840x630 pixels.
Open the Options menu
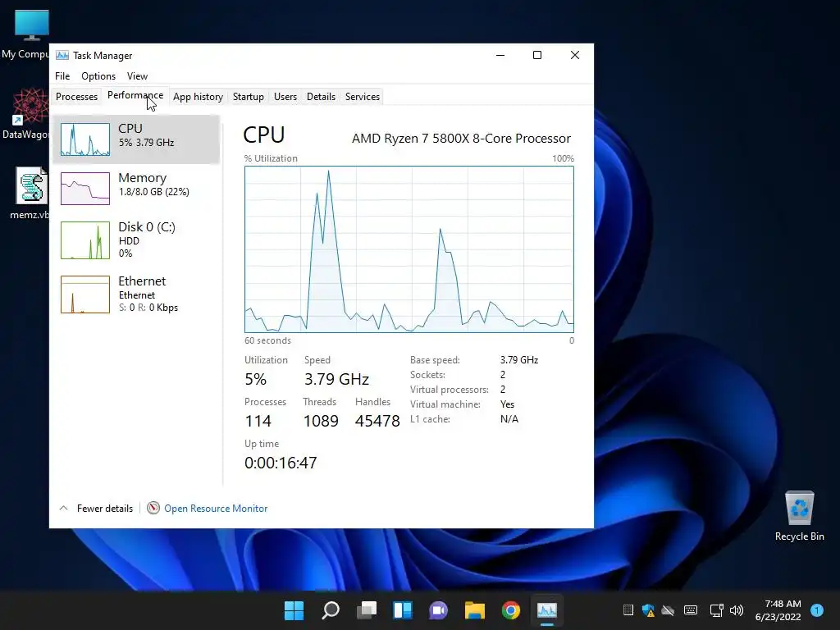pyautogui.click(x=98, y=76)
